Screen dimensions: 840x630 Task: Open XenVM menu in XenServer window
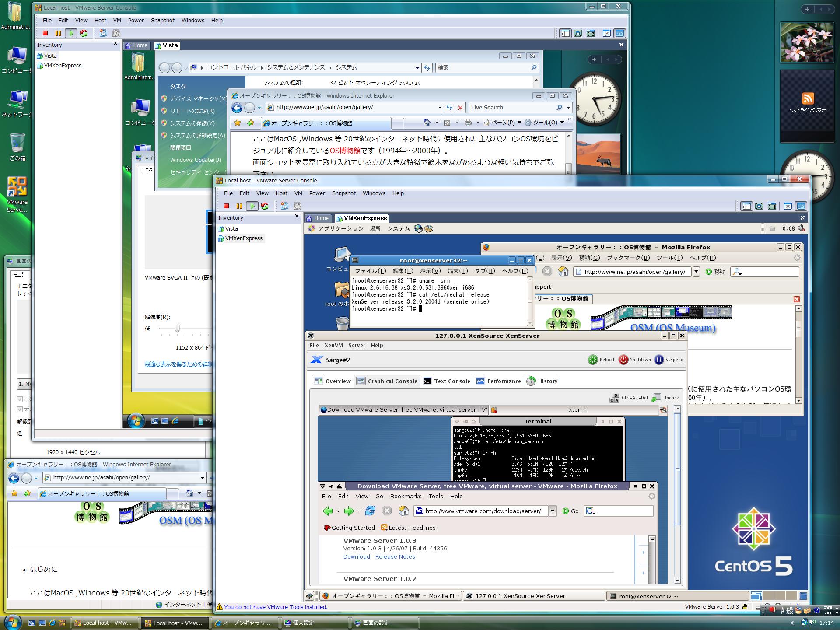(x=333, y=346)
